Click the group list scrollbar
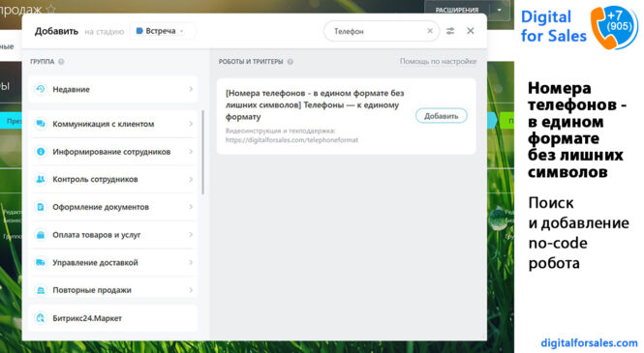The width and height of the screenshot is (644, 353). [203, 153]
